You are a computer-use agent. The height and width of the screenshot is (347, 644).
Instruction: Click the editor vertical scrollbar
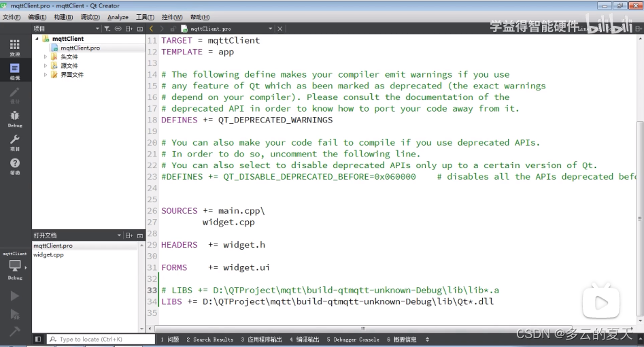pyautogui.click(x=640, y=218)
